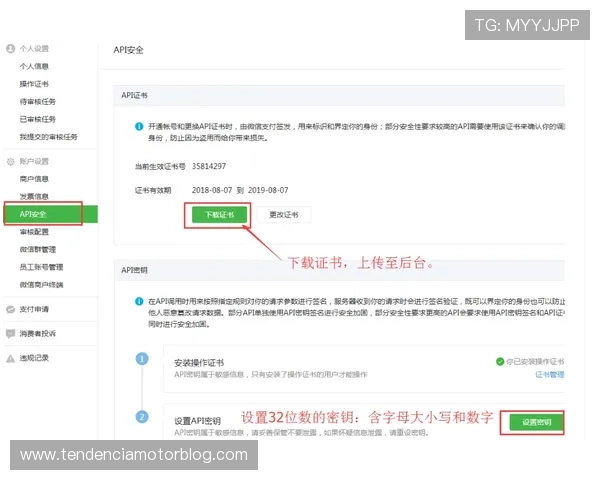
Task: Open 发票信息 in the sidebar
Action: tap(34, 196)
